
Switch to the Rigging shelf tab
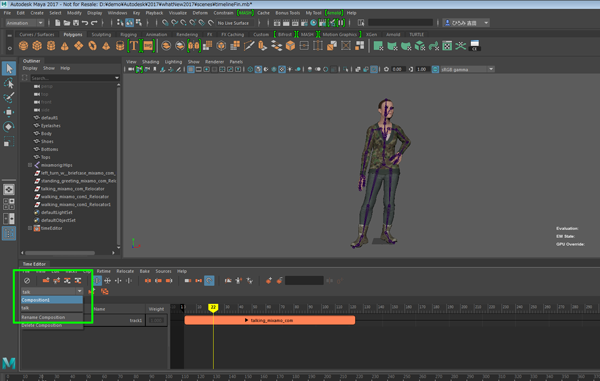[x=129, y=34]
